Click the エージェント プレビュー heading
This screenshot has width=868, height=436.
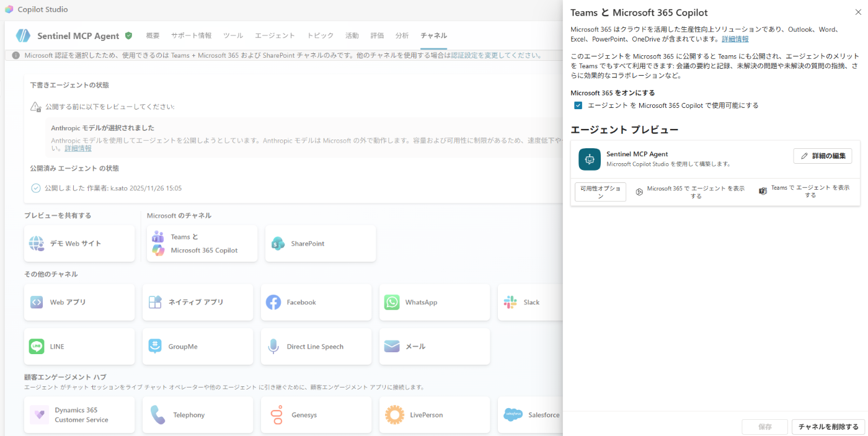(x=624, y=130)
